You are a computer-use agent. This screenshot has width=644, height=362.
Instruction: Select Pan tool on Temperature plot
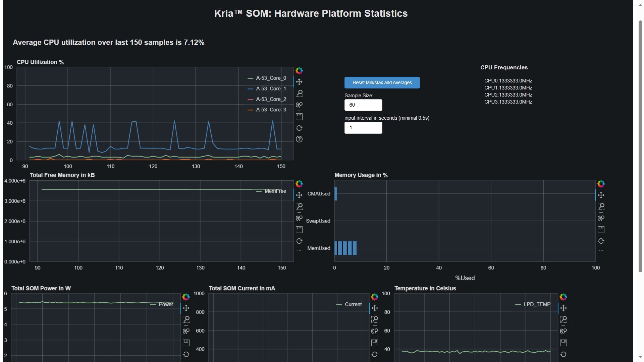coord(563,308)
